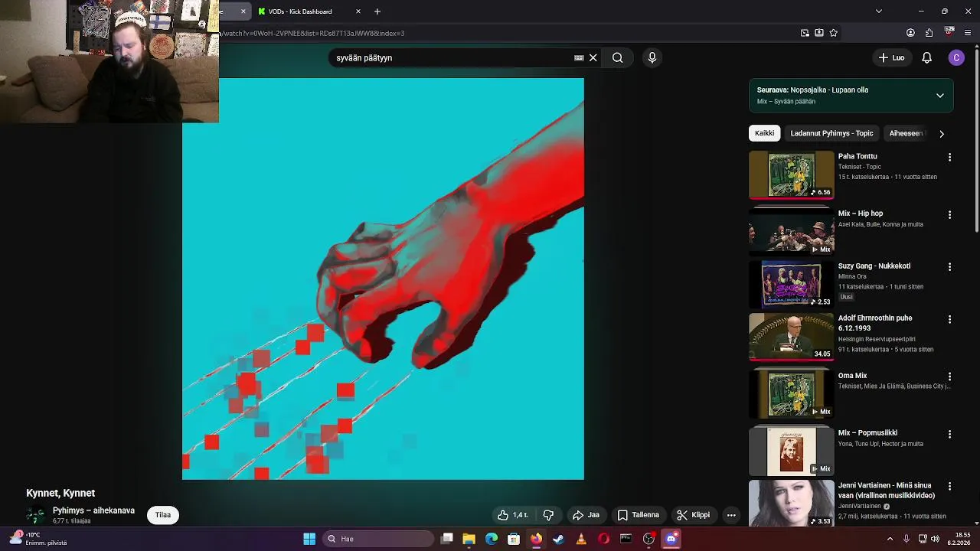This screenshot has height=551, width=980.
Task: Open options menu for Mix – Hip hop
Action: [949, 215]
